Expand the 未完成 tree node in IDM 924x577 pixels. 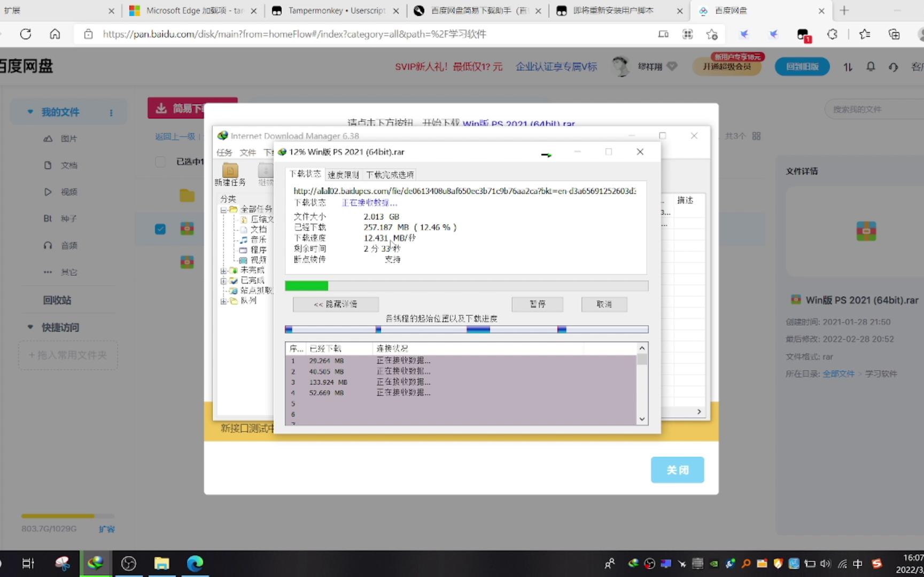[223, 270]
